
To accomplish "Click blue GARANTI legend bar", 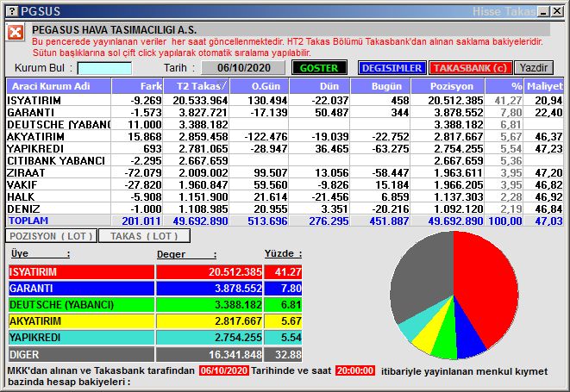I will pos(81,289).
